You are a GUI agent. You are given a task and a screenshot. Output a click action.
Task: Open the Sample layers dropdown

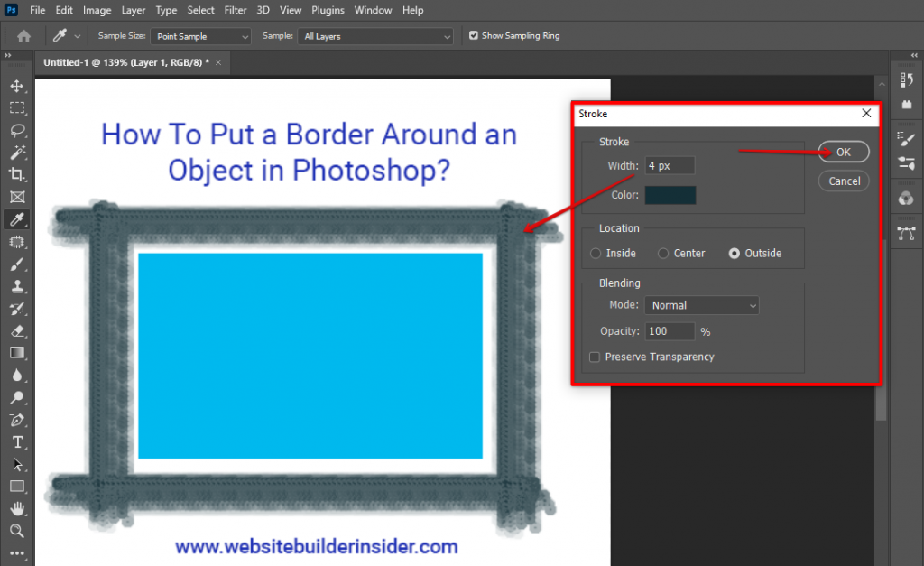pos(375,35)
